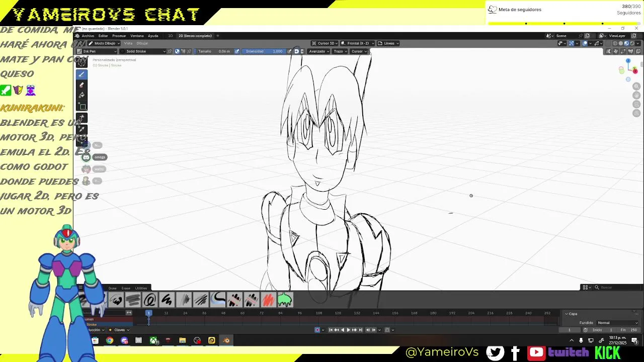Open the Blender logo menu
The image size is (644, 362).
pyautogui.click(x=77, y=36)
